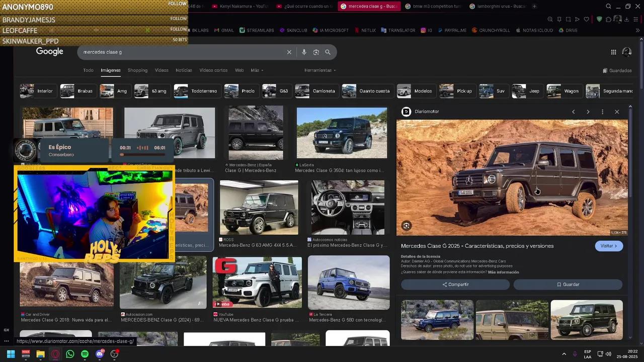Click the music widget progress bar
Screen dimensions: 644x362
point(143,154)
